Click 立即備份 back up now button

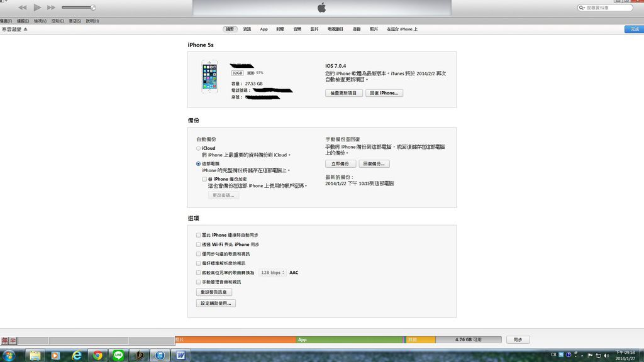[x=340, y=164]
